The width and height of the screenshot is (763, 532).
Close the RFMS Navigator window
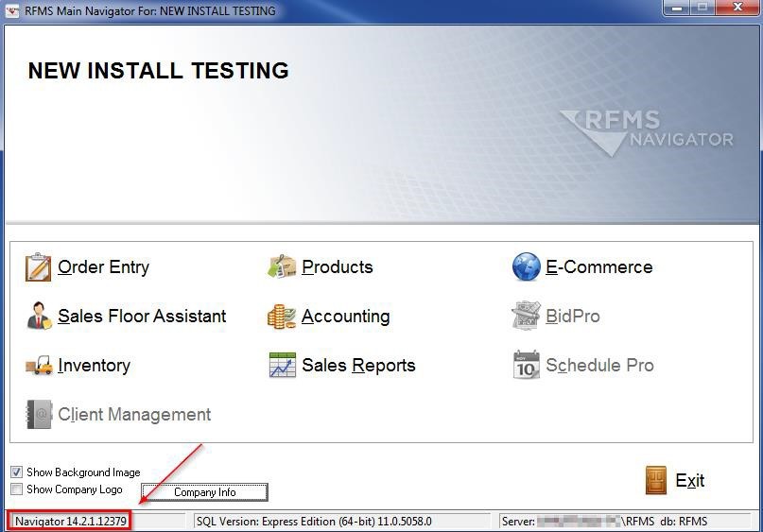(x=737, y=8)
